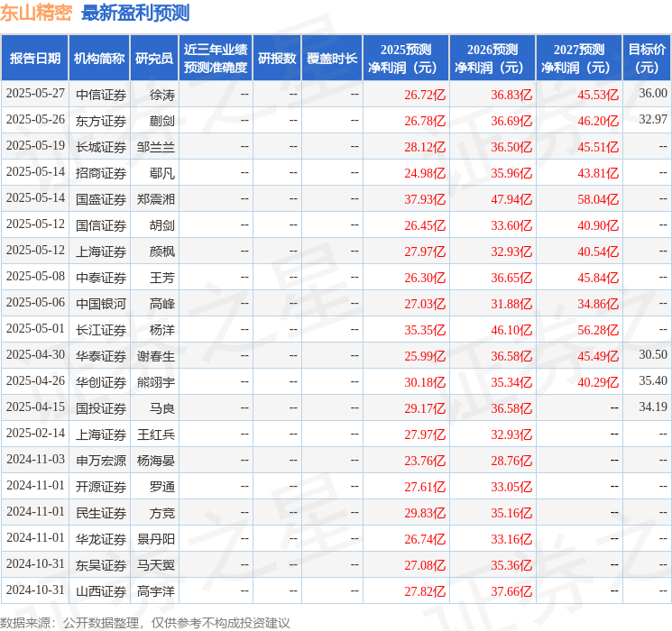Select the 最新盈利预测 heading
This screenshot has height=631, width=672.
(x=135, y=13)
